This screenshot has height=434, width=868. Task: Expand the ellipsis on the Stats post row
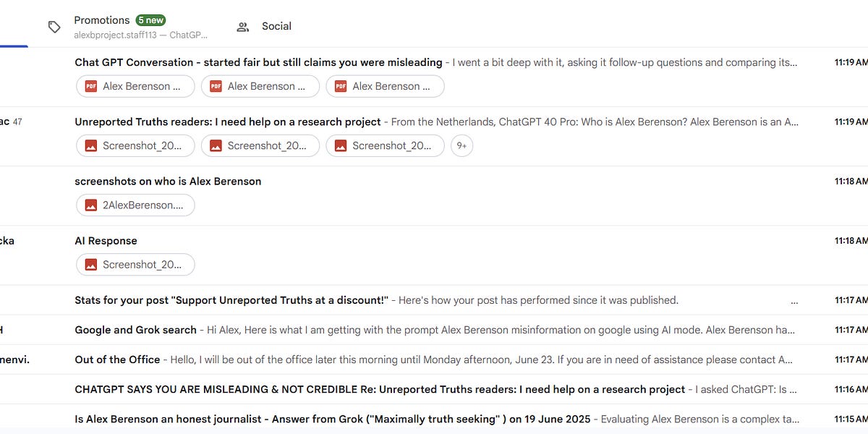coord(794,301)
